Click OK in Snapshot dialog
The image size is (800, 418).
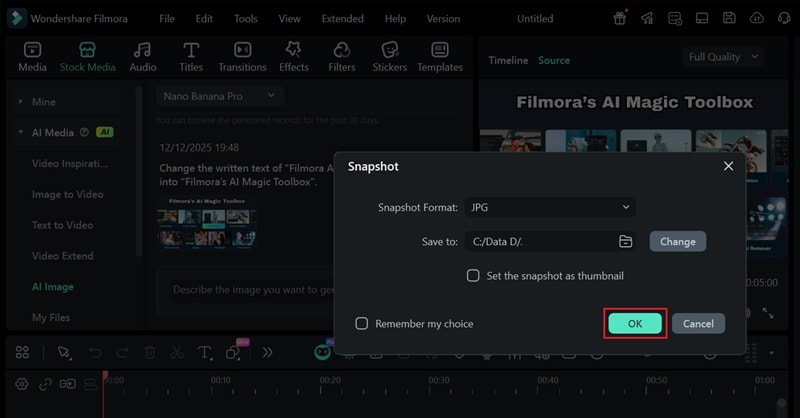[635, 324]
